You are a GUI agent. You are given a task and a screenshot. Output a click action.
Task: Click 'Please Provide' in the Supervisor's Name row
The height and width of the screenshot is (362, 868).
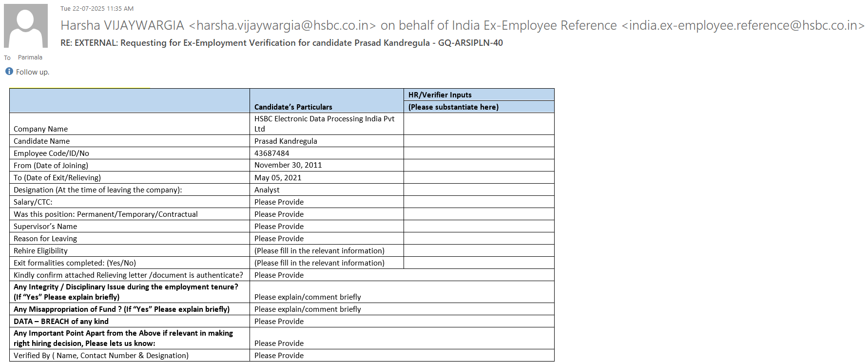point(279,227)
